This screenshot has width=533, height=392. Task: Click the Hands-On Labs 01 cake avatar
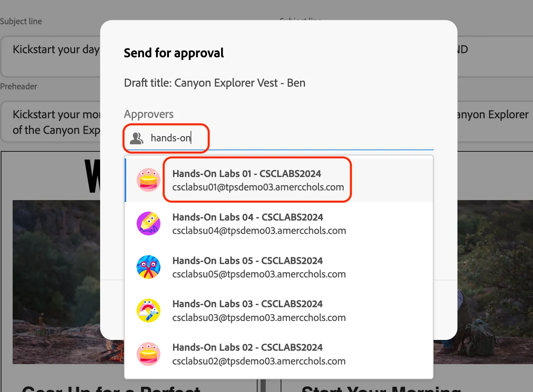click(x=149, y=180)
